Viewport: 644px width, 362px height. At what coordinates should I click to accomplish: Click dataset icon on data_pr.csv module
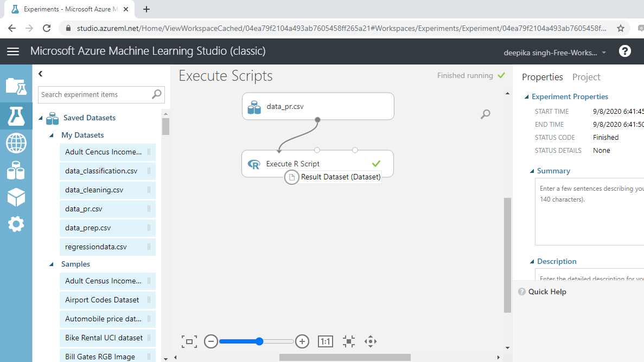point(254,107)
